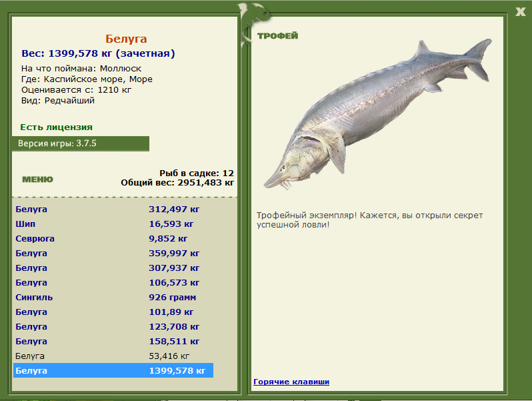Click the На что поймана: Моллюск line
Viewport: 532px width, 401px height.
click(x=81, y=68)
